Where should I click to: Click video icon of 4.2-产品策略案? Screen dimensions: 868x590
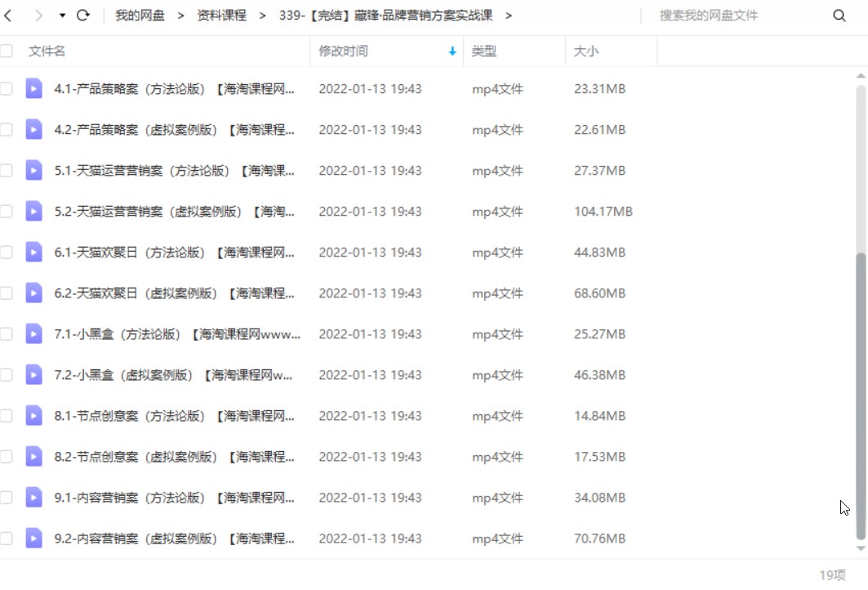coord(33,130)
